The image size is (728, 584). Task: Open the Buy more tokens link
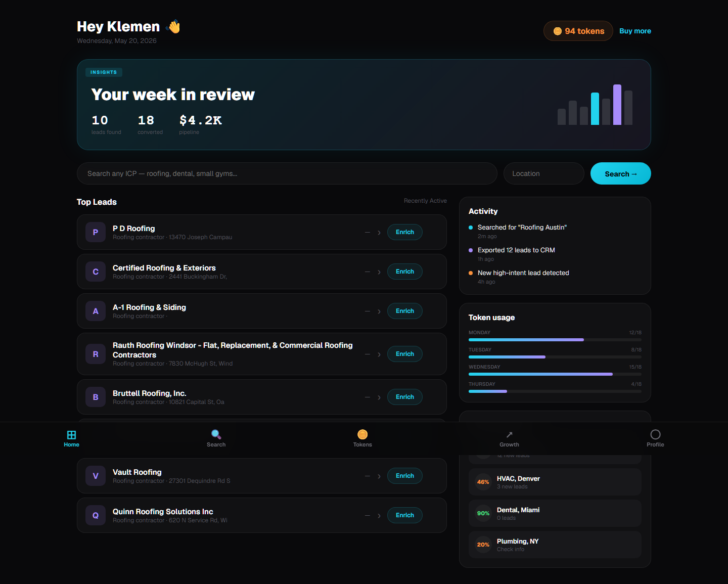click(x=635, y=31)
